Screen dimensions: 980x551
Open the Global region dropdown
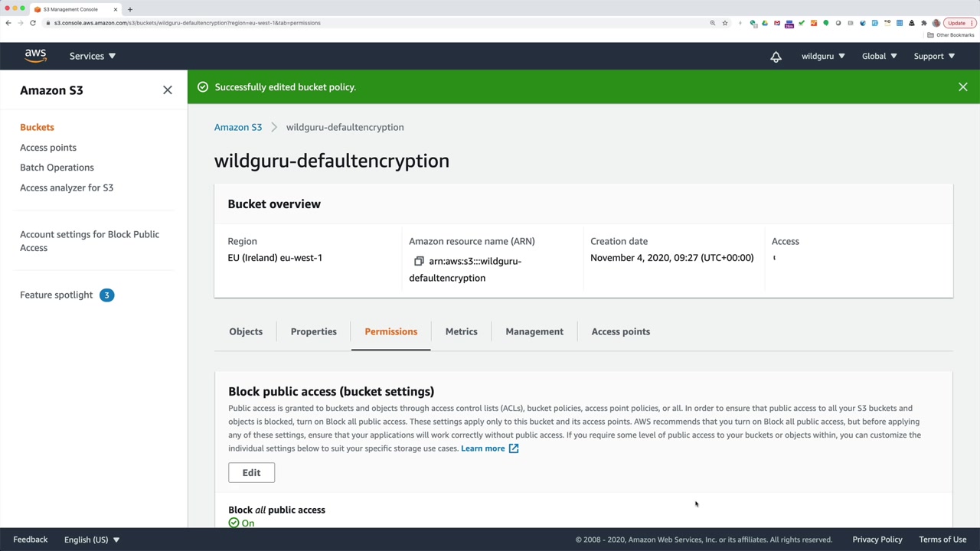coord(879,56)
